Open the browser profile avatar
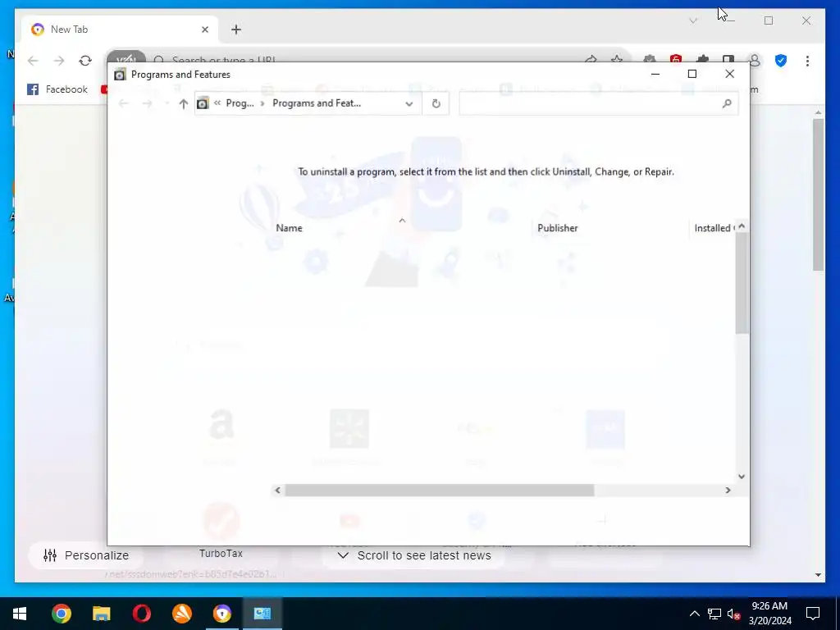 pos(755,61)
